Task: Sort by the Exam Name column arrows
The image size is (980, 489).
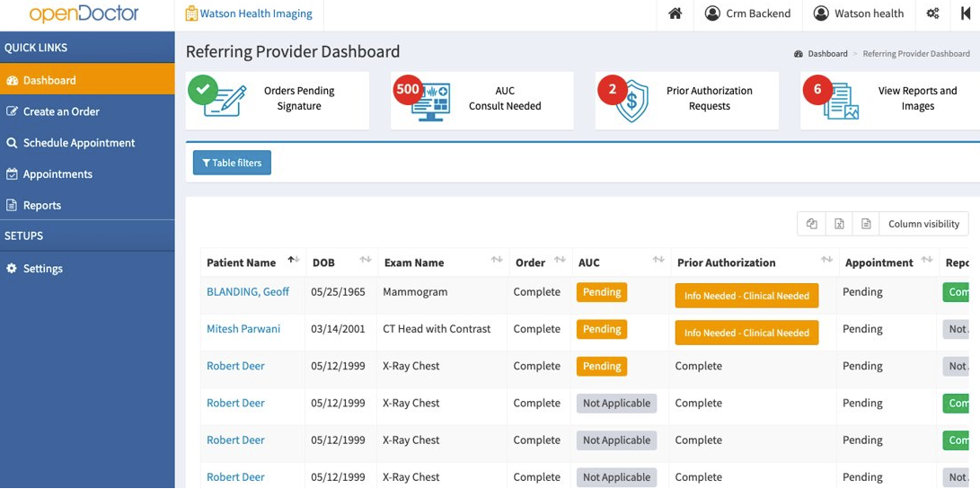Action: click(497, 260)
